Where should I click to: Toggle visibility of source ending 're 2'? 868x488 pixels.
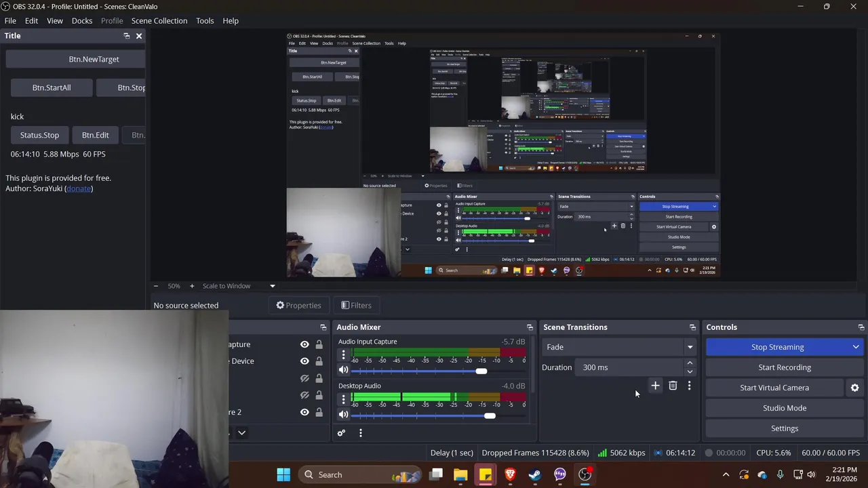304,412
